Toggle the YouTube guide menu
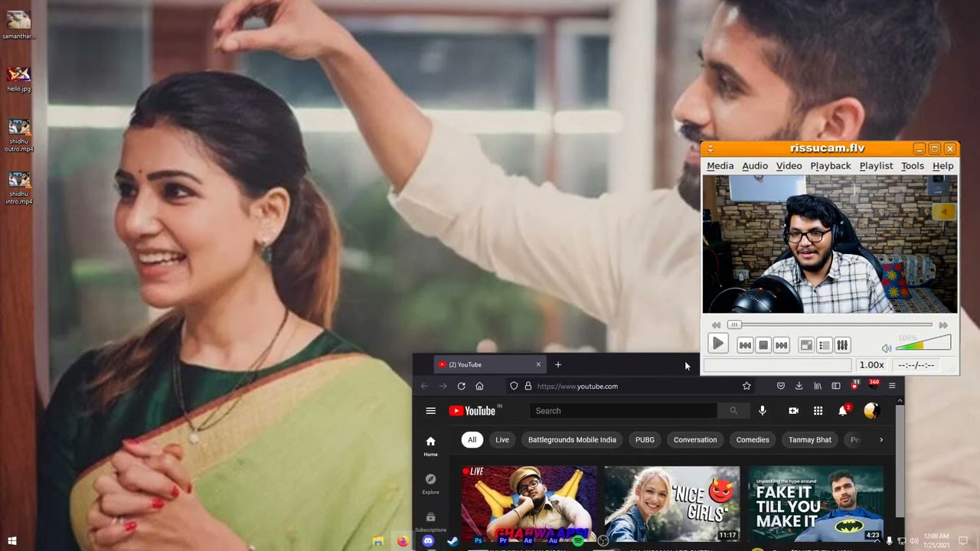Viewport: 980px width, 551px height. (x=430, y=411)
